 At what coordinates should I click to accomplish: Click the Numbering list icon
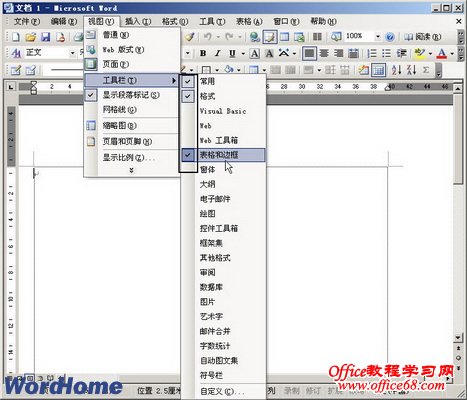371,53
